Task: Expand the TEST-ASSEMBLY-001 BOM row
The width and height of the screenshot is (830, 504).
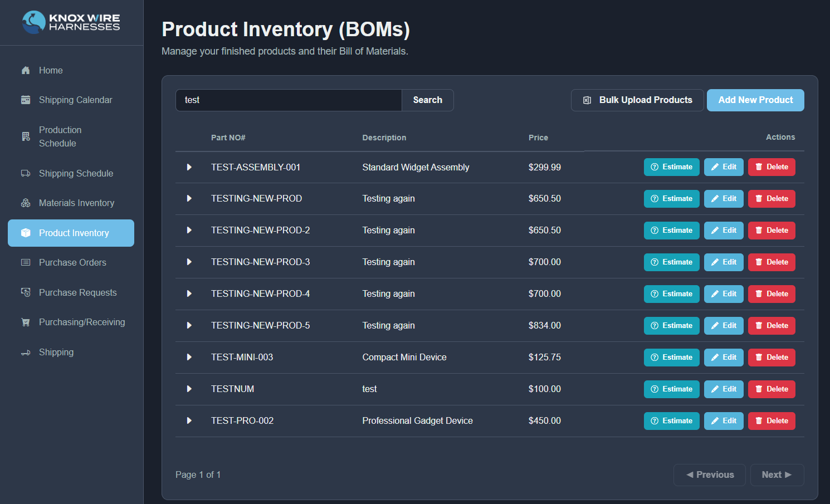Action: pos(189,167)
